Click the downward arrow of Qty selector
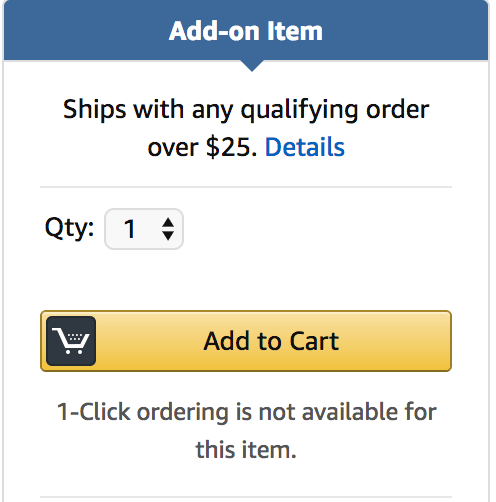This screenshot has width=496, height=502. (168, 236)
